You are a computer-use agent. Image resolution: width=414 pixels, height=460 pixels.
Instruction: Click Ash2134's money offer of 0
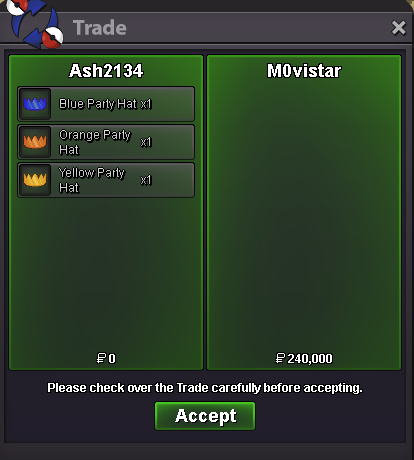[106, 359]
